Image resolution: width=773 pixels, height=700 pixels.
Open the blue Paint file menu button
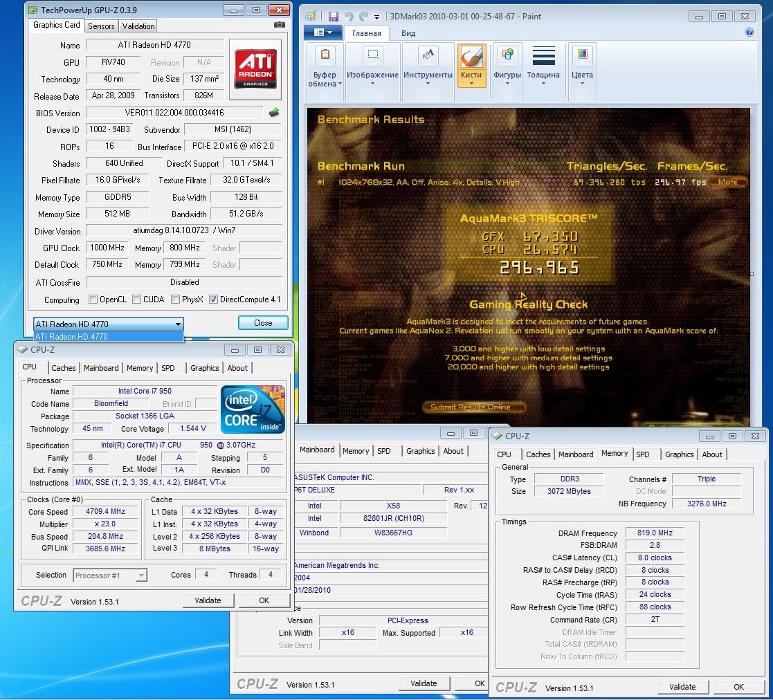coord(323,33)
